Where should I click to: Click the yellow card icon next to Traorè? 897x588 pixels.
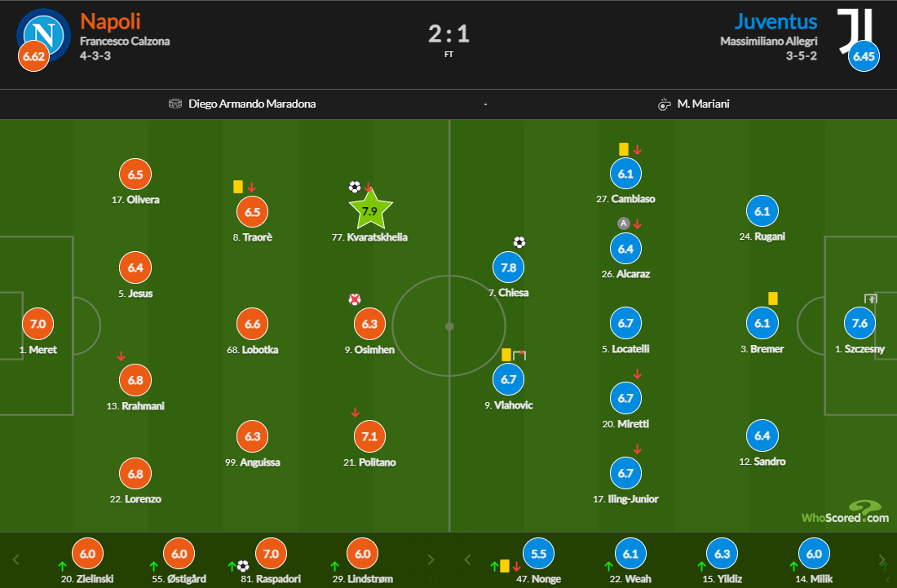pos(238,187)
